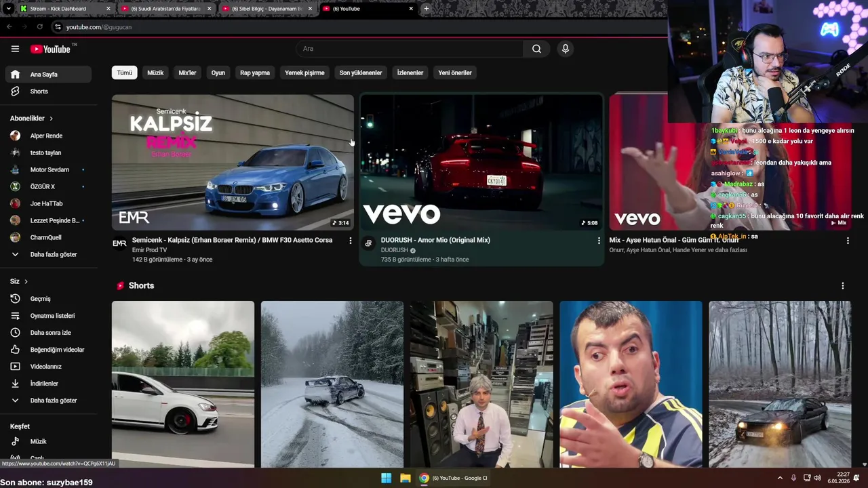Click the search magnifier button
The height and width of the screenshot is (488, 868).
pos(536,49)
